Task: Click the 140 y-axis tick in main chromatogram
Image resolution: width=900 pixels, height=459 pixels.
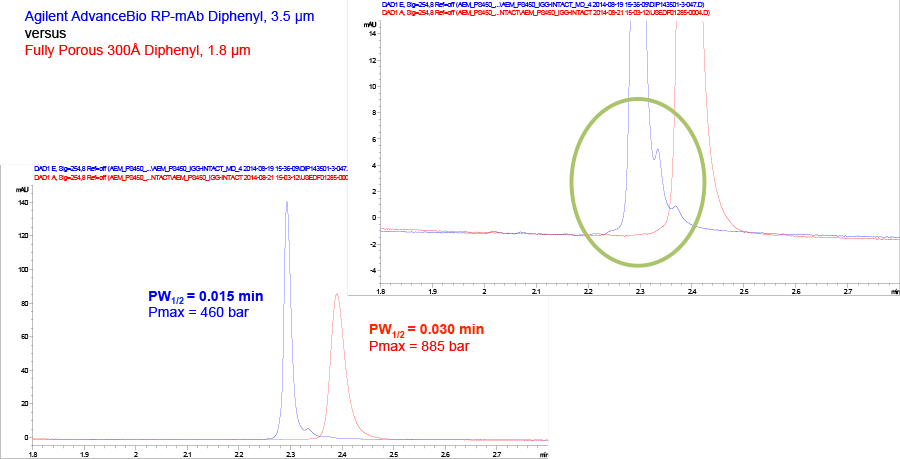Action: tap(24, 202)
